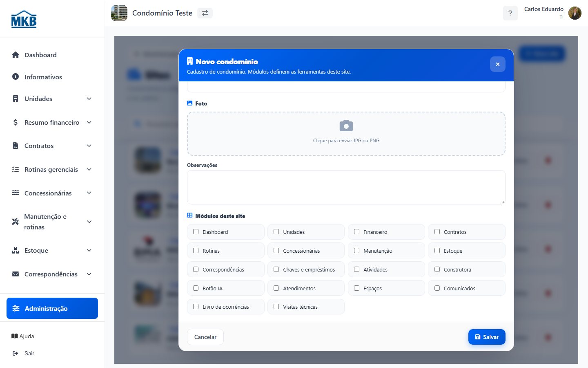Click the Rotinas gerenciais checklist icon
Screen dimensions: 588x368
(16, 169)
